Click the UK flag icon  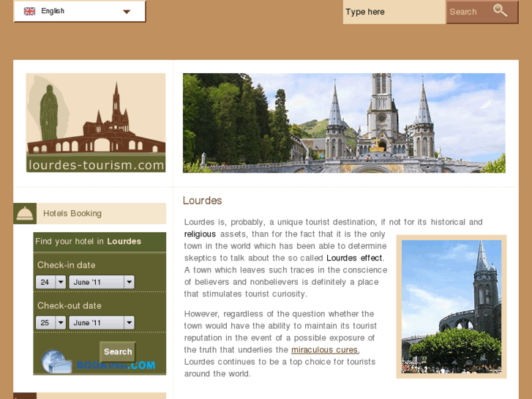click(x=29, y=11)
